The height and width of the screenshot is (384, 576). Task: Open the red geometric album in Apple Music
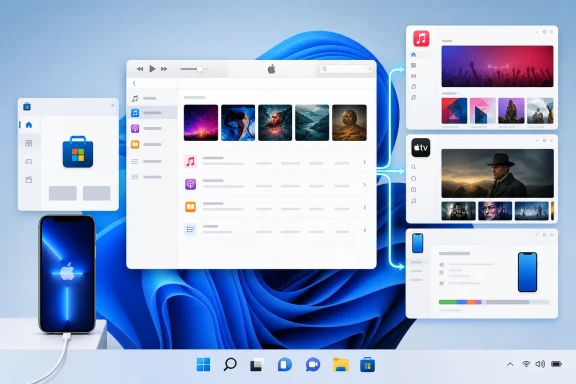point(454,111)
